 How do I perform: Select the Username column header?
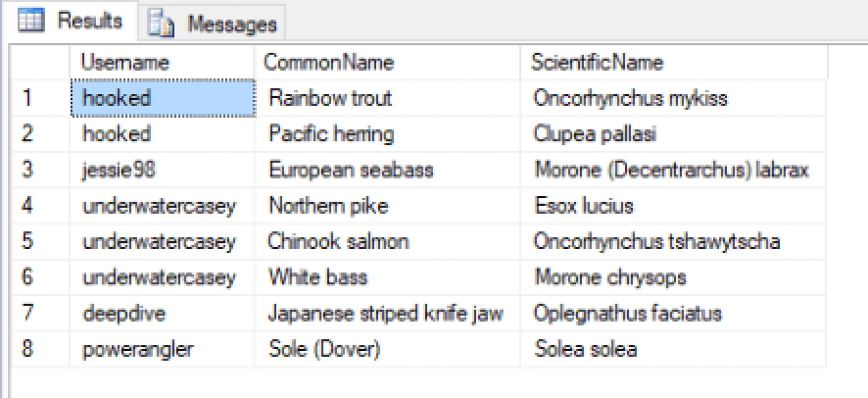(x=124, y=63)
